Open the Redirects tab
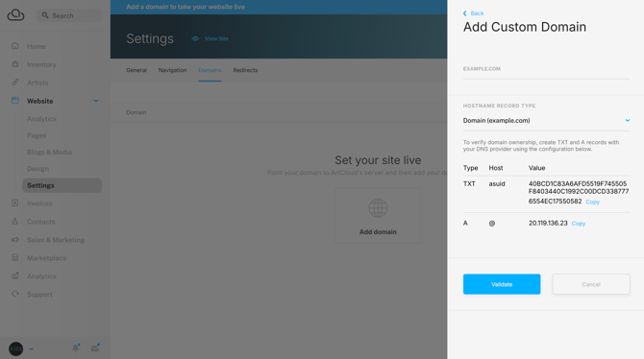The height and width of the screenshot is (359, 644). point(246,70)
